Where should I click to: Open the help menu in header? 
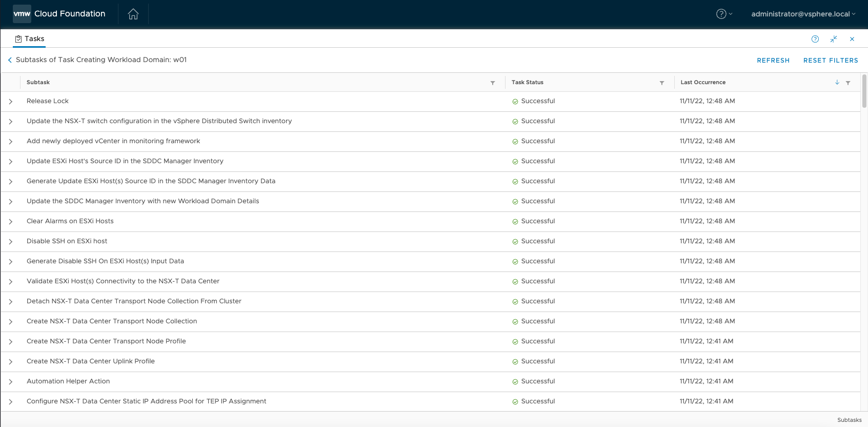724,14
